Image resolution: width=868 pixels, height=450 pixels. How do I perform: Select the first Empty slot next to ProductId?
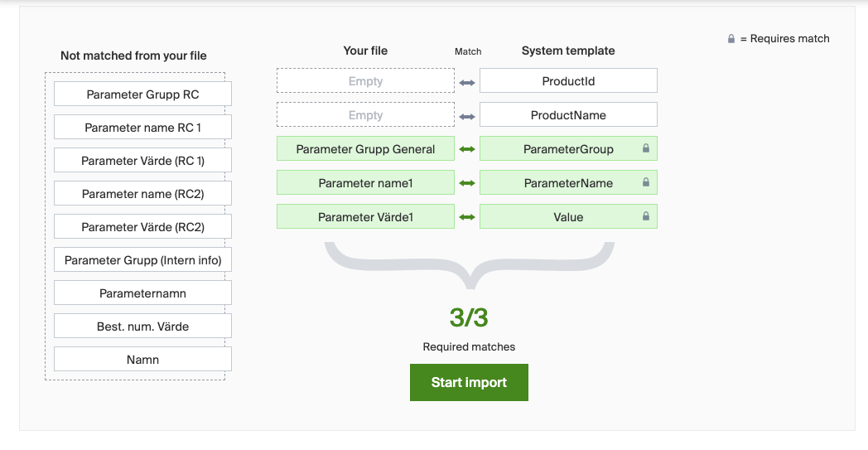pyautogui.click(x=365, y=81)
